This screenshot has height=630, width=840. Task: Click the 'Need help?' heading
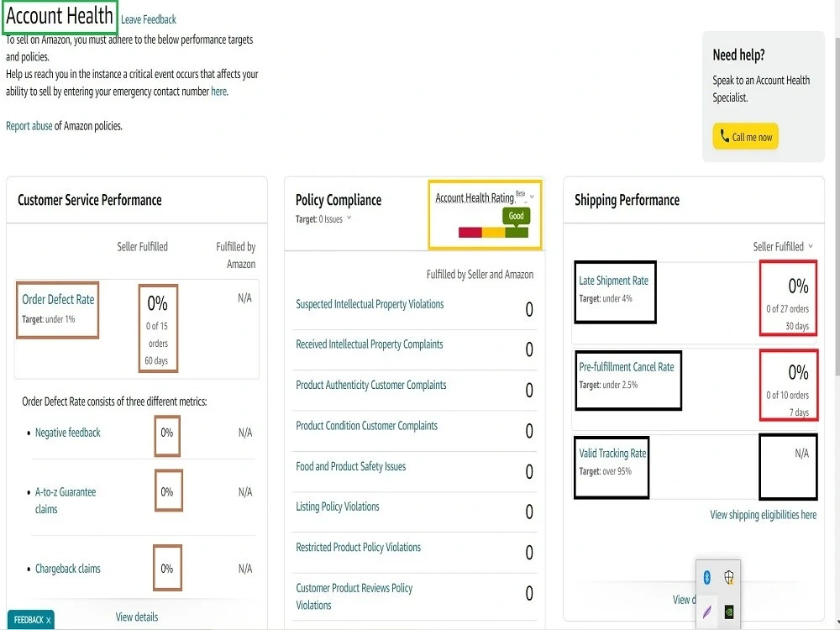point(738,55)
